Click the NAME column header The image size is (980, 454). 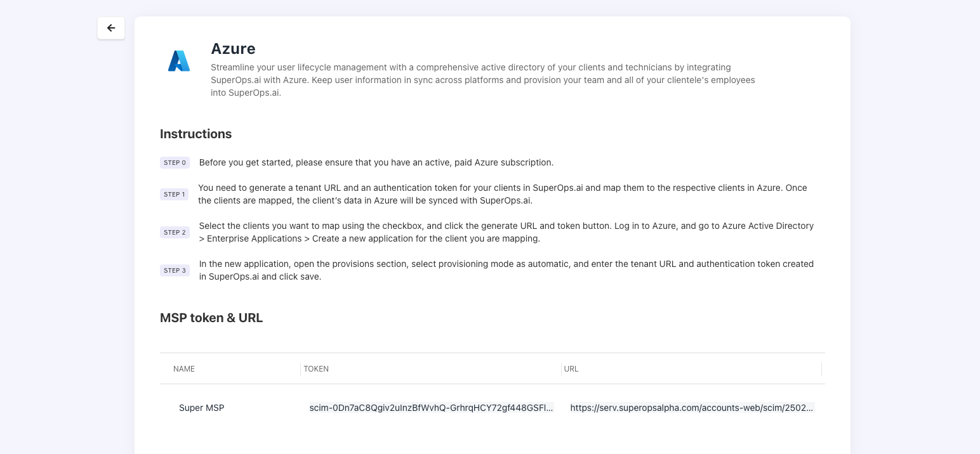184,369
